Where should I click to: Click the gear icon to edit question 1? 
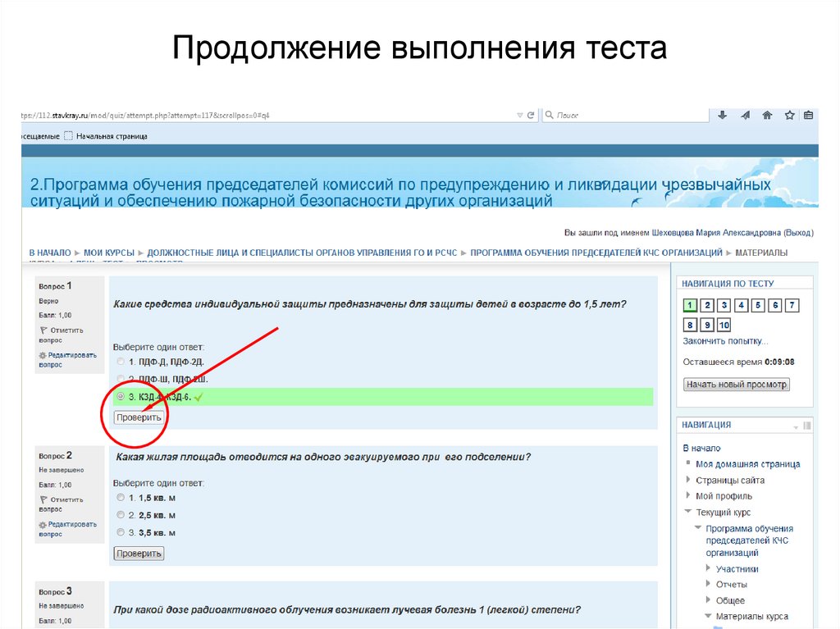[x=43, y=355]
